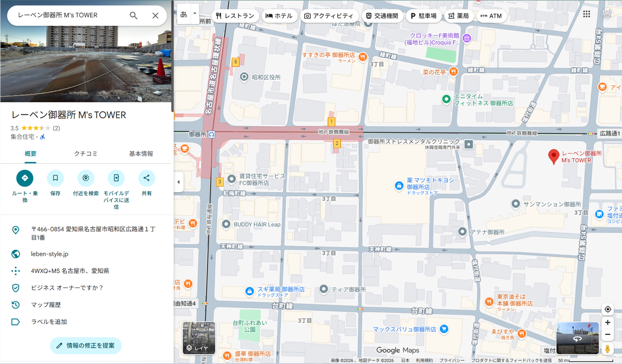Select the 薬局 pharmacy chip

point(459,16)
